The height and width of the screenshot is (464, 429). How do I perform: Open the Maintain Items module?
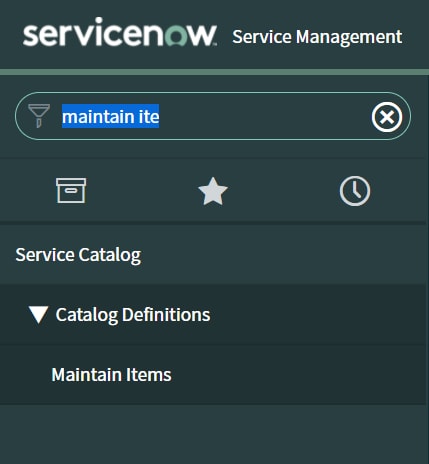(111, 375)
